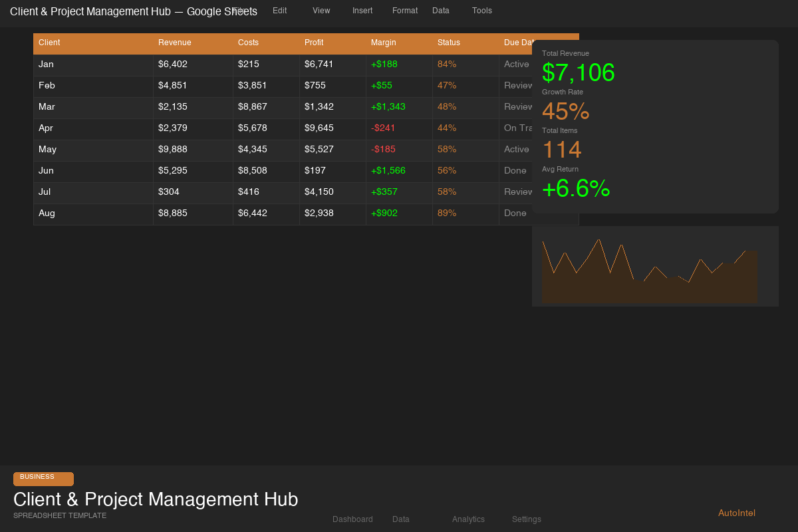Open the Edit menu
The height and width of the screenshot is (532, 798).
pyautogui.click(x=279, y=11)
